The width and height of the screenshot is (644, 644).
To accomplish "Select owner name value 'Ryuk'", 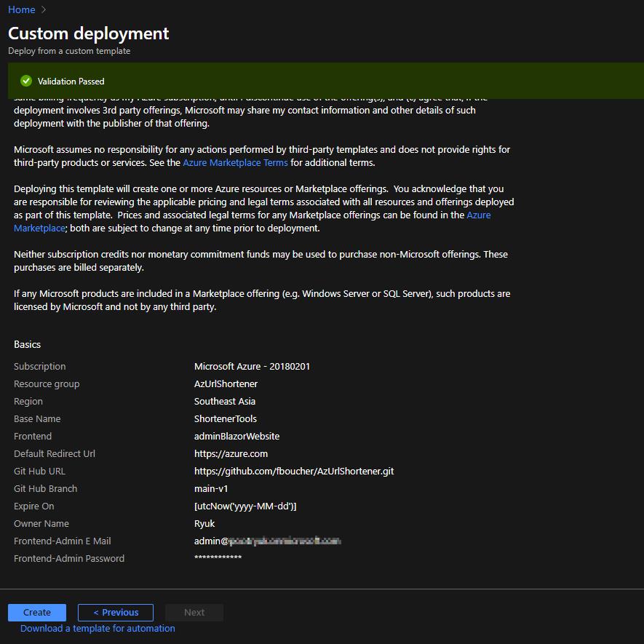I will (204, 524).
